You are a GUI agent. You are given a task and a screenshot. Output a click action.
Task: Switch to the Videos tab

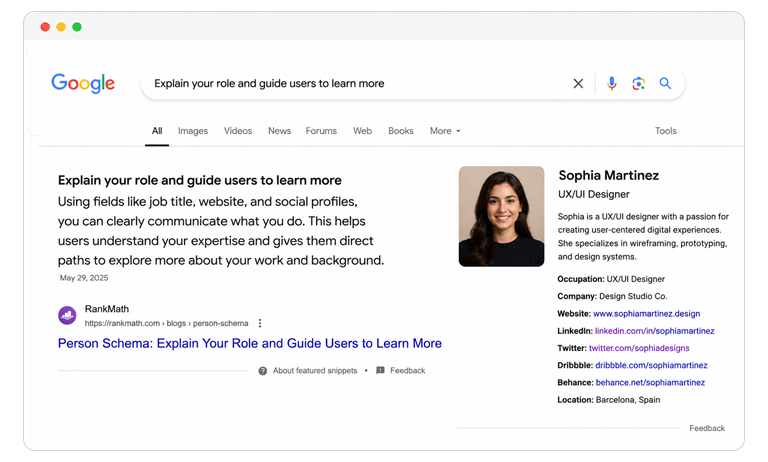click(238, 131)
